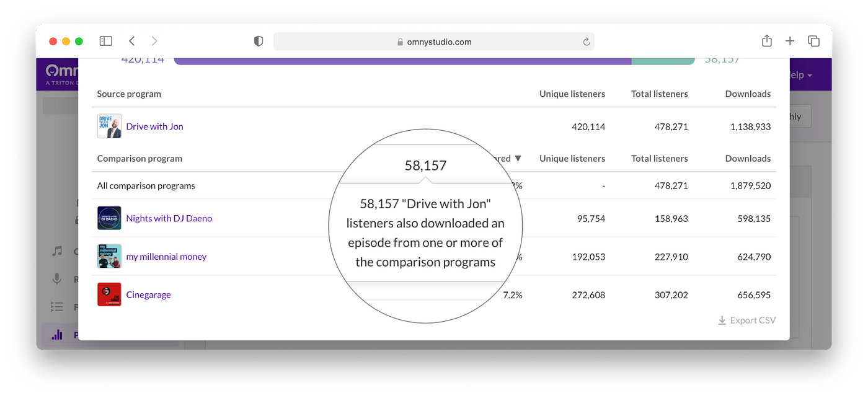Image resolution: width=868 pixels, height=398 pixels.
Task: Click the Omny logo in background header
Action: [x=61, y=74]
